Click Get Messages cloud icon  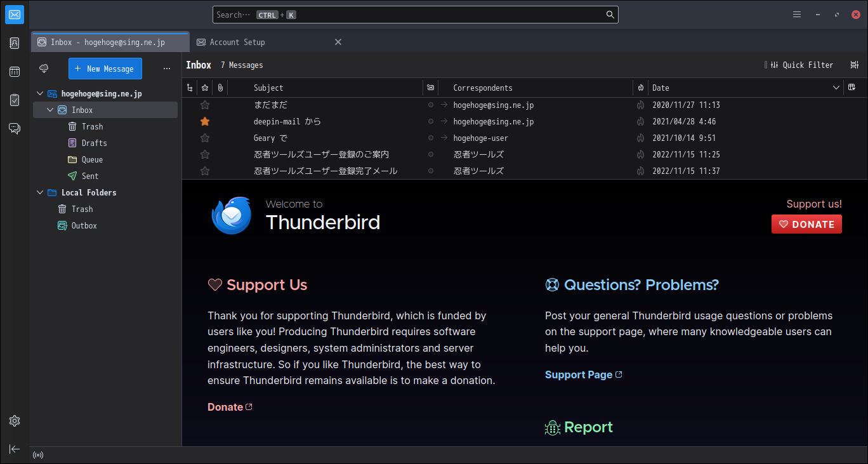(44, 69)
